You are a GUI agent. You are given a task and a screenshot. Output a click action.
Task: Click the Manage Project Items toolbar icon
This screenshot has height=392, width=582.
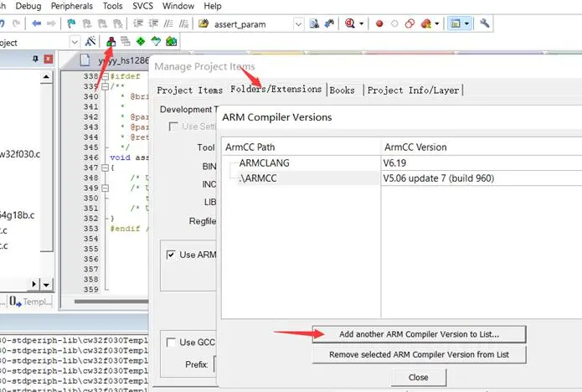pyautogui.click(x=111, y=42)
